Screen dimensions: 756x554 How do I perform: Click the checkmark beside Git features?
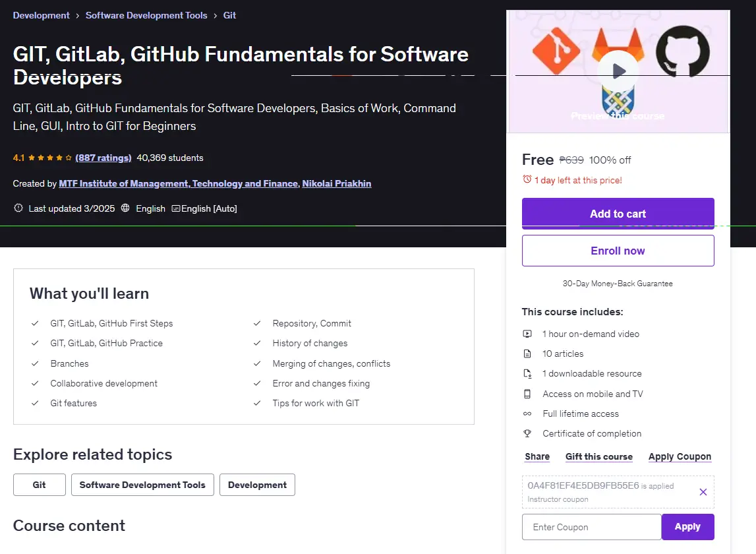tap(35, 403)
